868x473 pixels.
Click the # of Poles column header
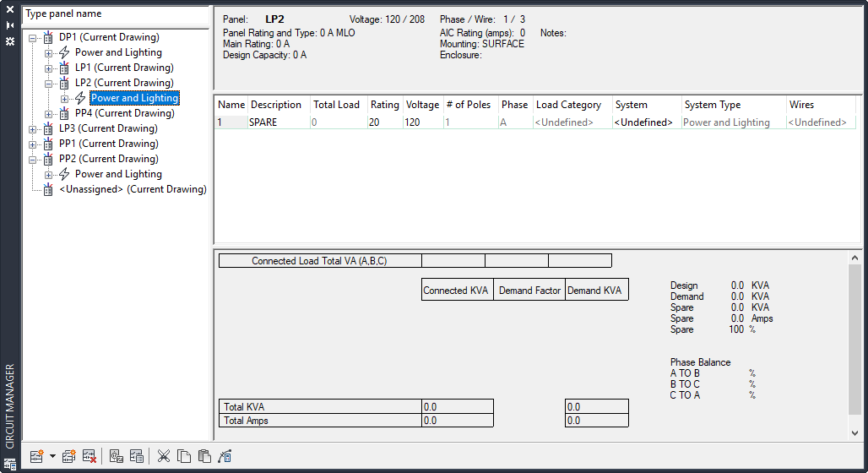click(x=470, y=105)
